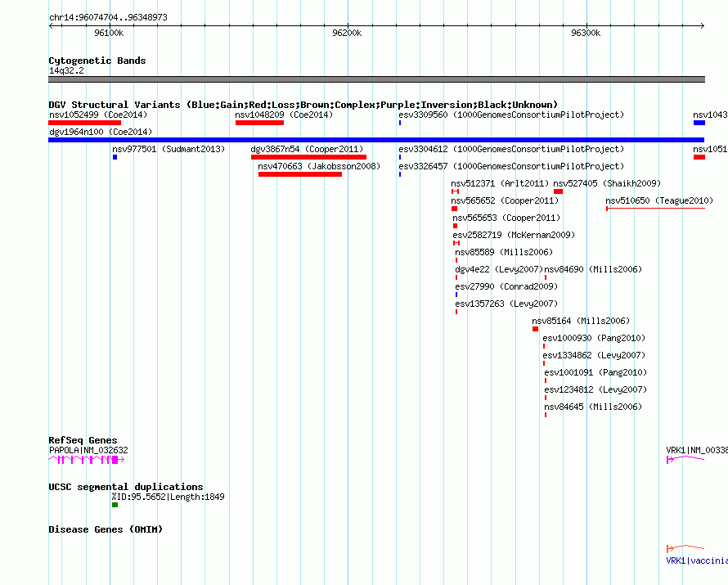This screenshot has width=728, height=585.
Task: Click esv3304612 variant label
Action: pos(511,149)
